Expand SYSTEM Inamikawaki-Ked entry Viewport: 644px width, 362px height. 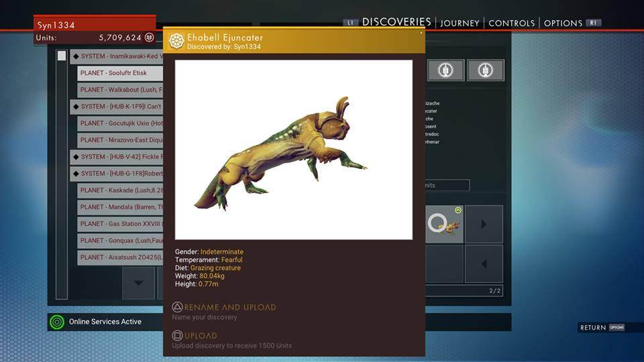117,56
